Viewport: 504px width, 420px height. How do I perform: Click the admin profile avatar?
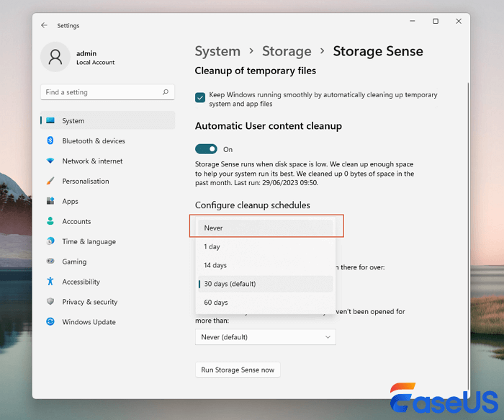[55, 58]
